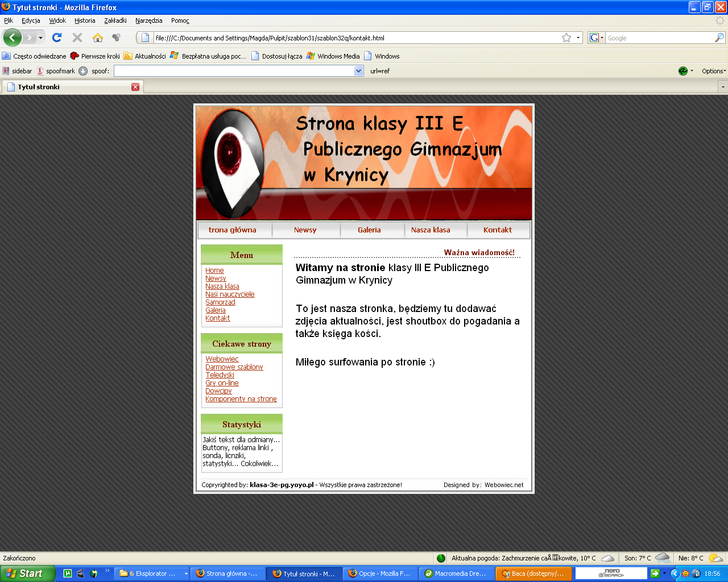Expand the Options dropdown
728x582 pixels.
[713, 71]
